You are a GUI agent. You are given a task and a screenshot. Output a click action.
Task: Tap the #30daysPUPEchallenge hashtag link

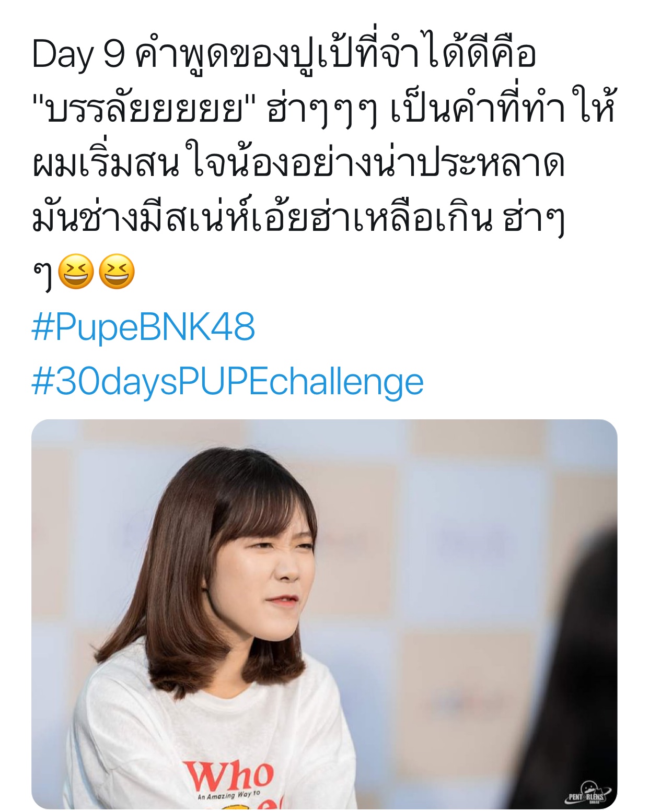227,382
